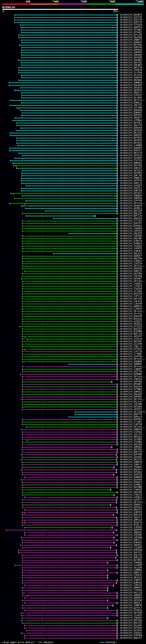Image resolution: width=146 pixels, height=644 pixels.
Task: Click the UniRef100_Q42896 hit name
Action: [131, 37]
